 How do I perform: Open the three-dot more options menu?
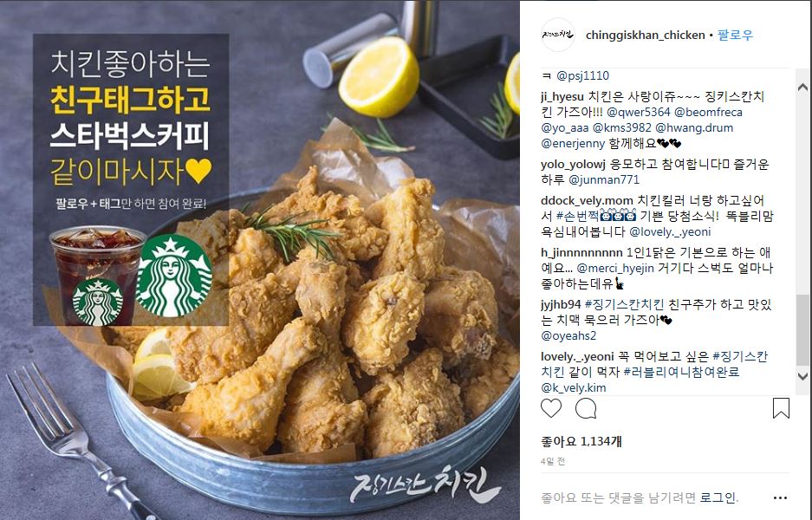780,497
